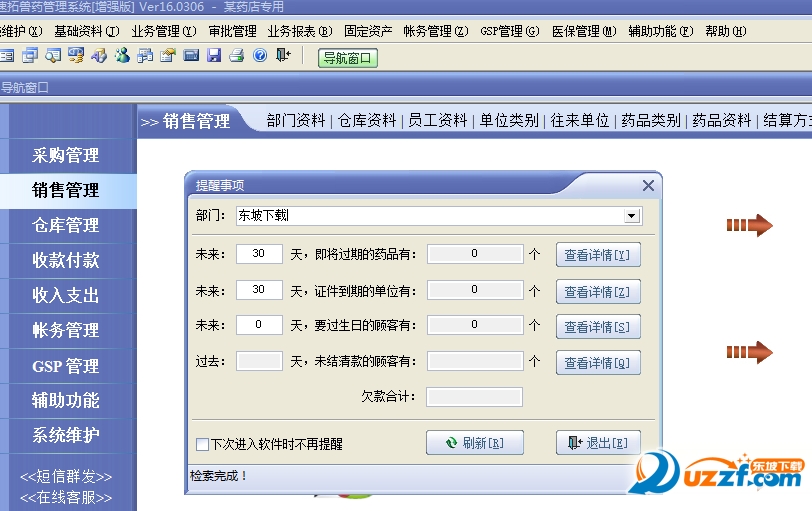812x511 pixels.
Task: Expand the 部门 dropdown arrow
Action: coord(631,216)
